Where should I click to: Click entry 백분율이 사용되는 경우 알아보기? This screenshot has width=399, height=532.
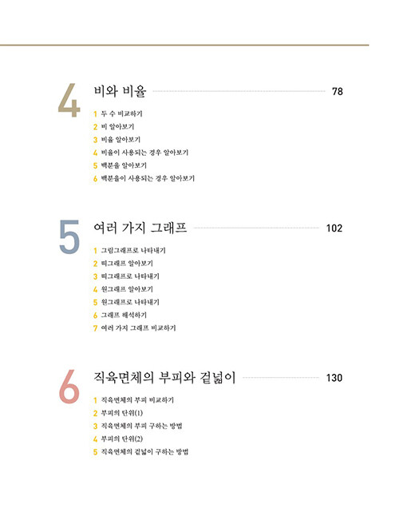point(148,178)
